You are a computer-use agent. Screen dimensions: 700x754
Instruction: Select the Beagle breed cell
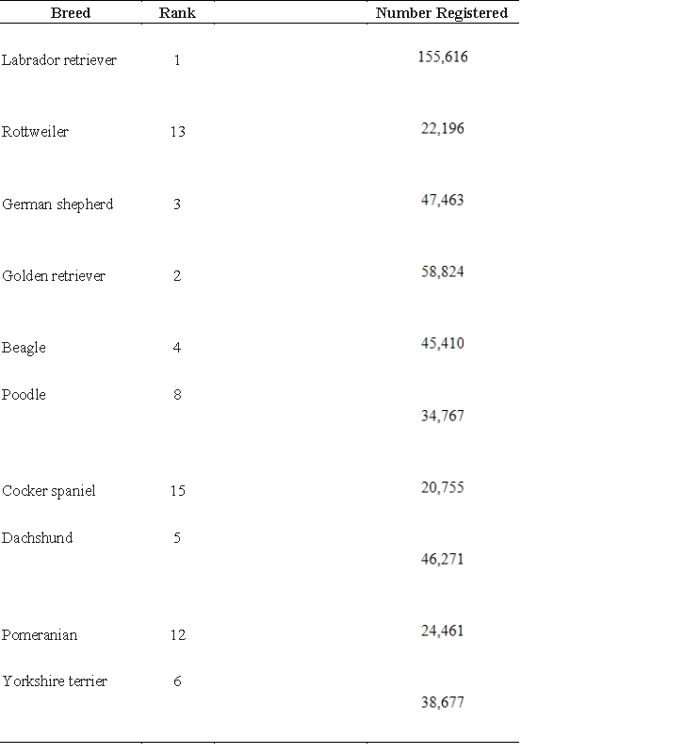[24, 348]
